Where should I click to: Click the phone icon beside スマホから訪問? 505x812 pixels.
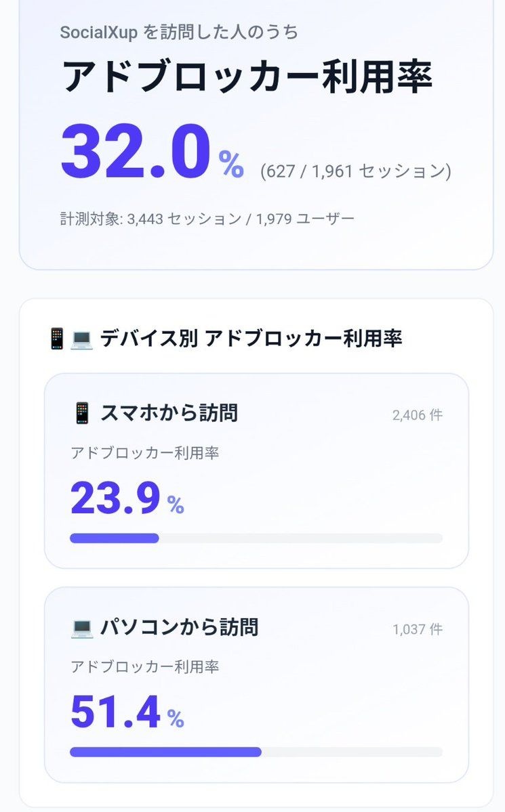pos(81,413)
